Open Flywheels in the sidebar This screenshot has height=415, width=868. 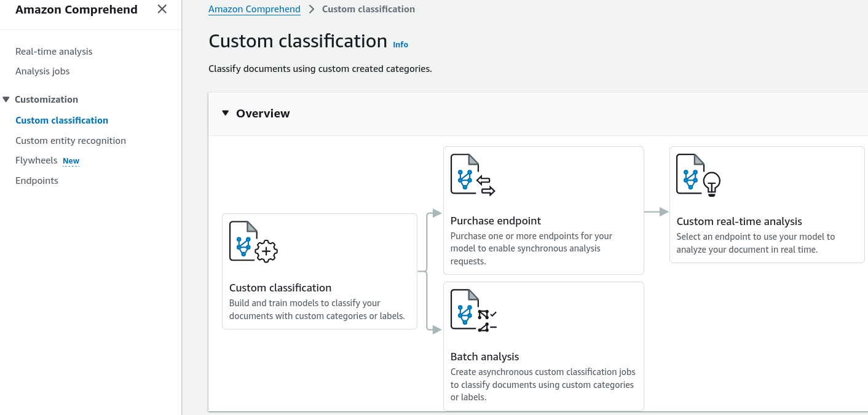tap(36, 160)
